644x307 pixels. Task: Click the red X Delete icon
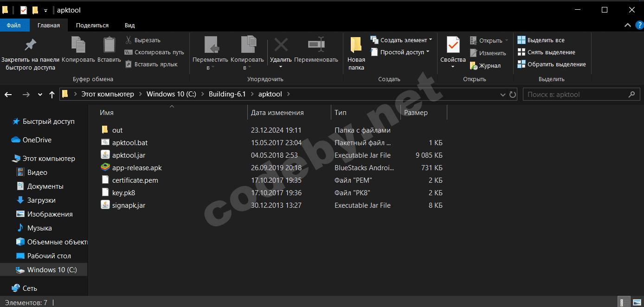click(281, 45)
